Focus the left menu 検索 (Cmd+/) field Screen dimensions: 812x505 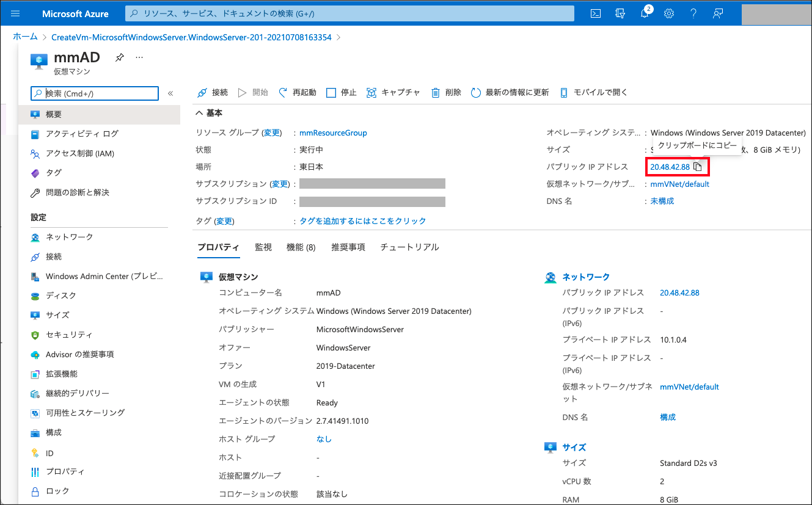(95, 93)
